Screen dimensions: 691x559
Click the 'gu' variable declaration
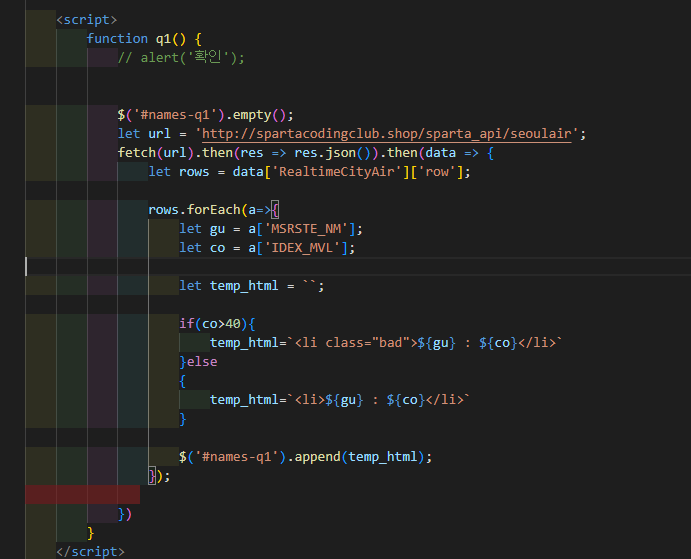217,229
